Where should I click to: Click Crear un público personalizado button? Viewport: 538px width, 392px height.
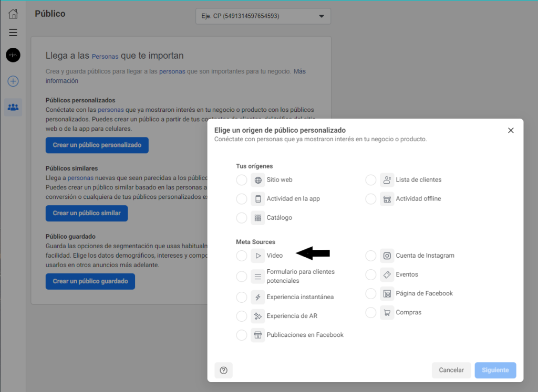tap(97, 145)
